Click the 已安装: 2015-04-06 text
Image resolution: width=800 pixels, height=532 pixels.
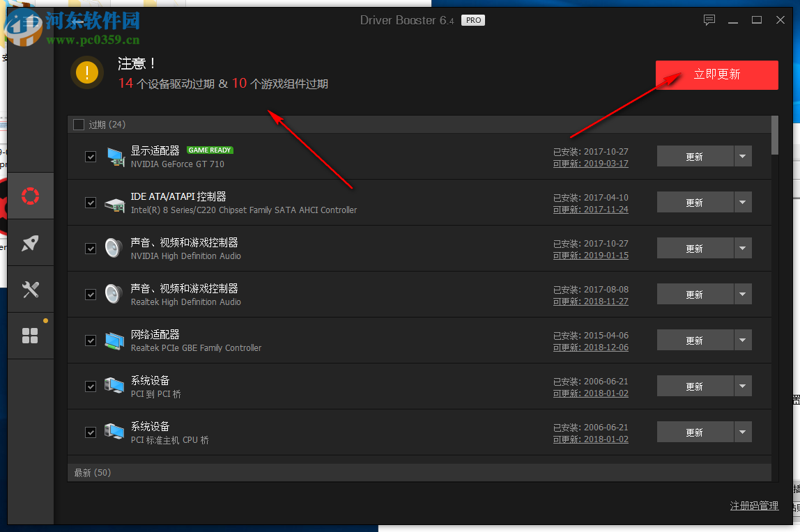[x=591, y=336]
